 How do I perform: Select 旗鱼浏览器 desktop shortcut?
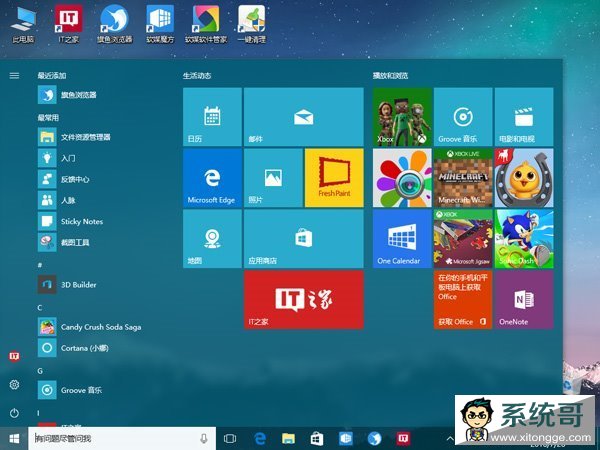point(114,24)
